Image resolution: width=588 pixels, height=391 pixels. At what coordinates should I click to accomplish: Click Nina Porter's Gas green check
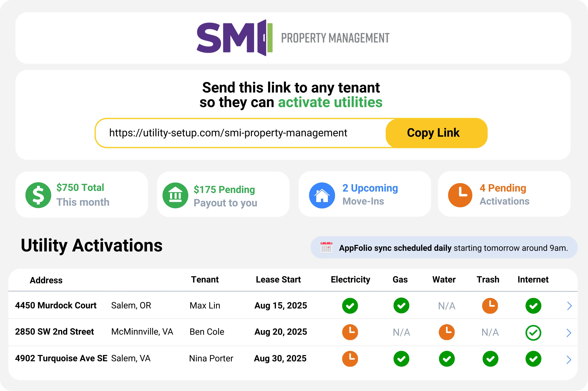coord(401,359)
